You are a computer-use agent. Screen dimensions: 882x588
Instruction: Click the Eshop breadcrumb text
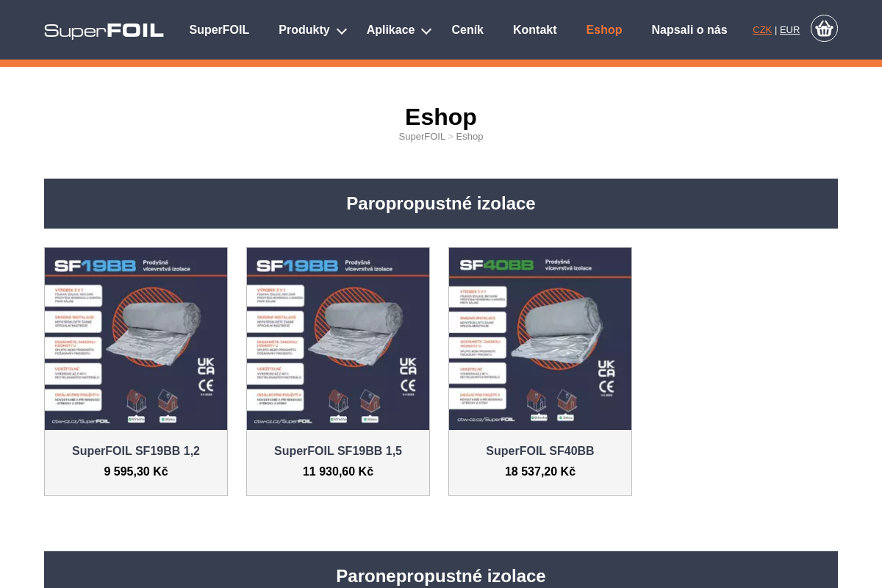tap(470, 137)
